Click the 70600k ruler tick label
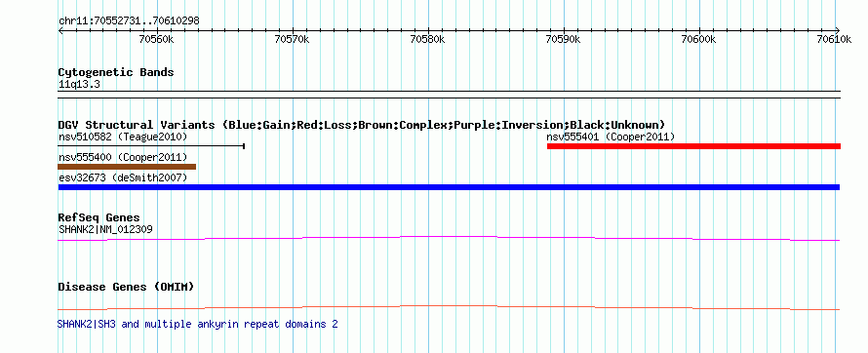Image resolution: width=868 pixels, height=353 pixels. tap(698, 39)
